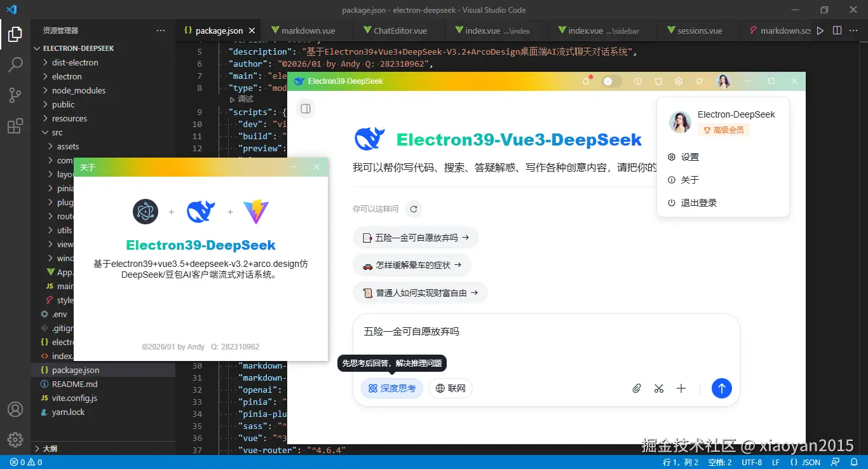Collapse the chat sidebar with the panel icon

(x=306, y=109)
